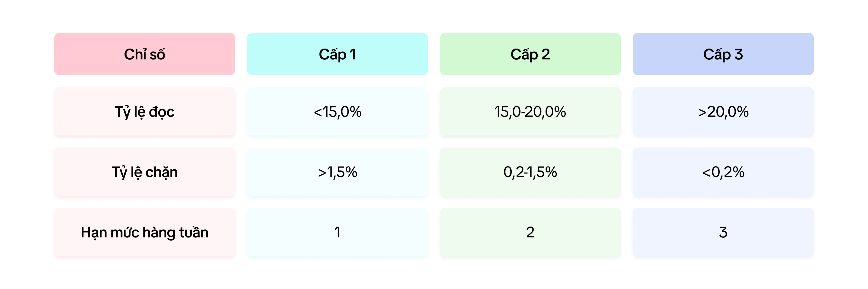Viewport: 868px width, 289px height.
Task: Click the "<15,0%" read rate cell
Action: [x=337, y=112]
